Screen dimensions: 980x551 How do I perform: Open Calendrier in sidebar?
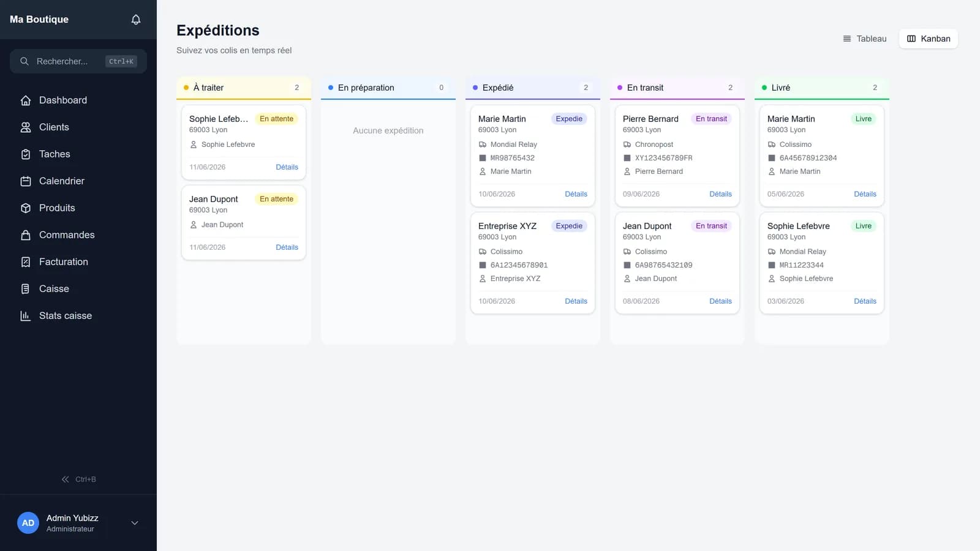point(78,181)
